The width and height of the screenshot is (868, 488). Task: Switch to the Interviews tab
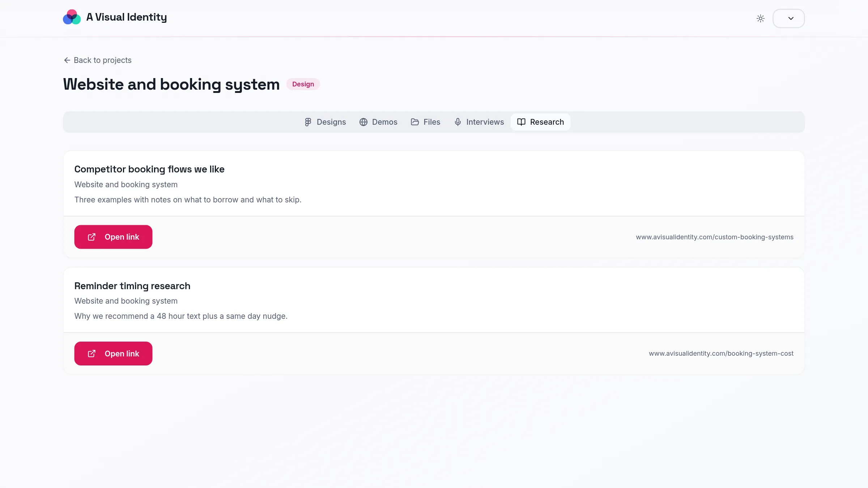tap(479, 122)
